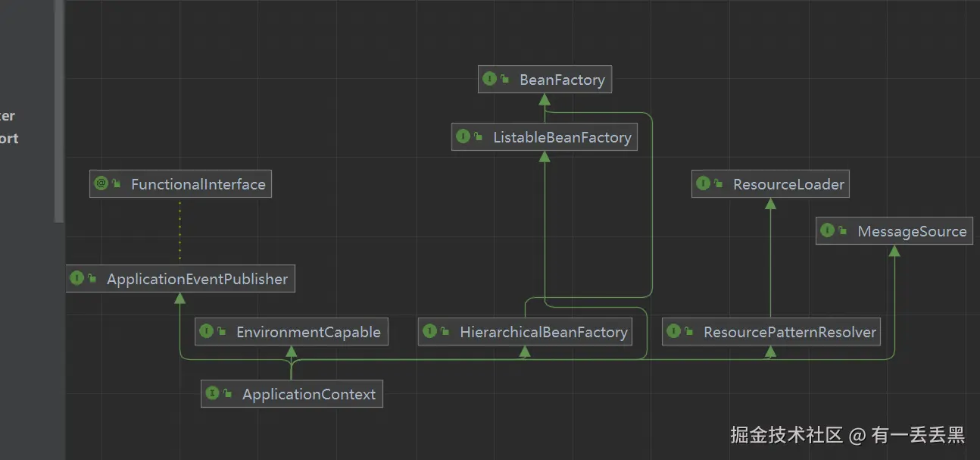Click the interface icon beside ApplicationContext
The height and width of the screenshot is (460, 980).
pos(212,393)
